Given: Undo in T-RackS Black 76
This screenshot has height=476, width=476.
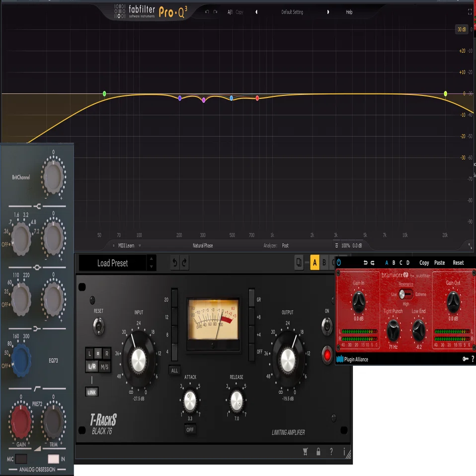Looking at the screenshot, I should [x=175, y=262].
